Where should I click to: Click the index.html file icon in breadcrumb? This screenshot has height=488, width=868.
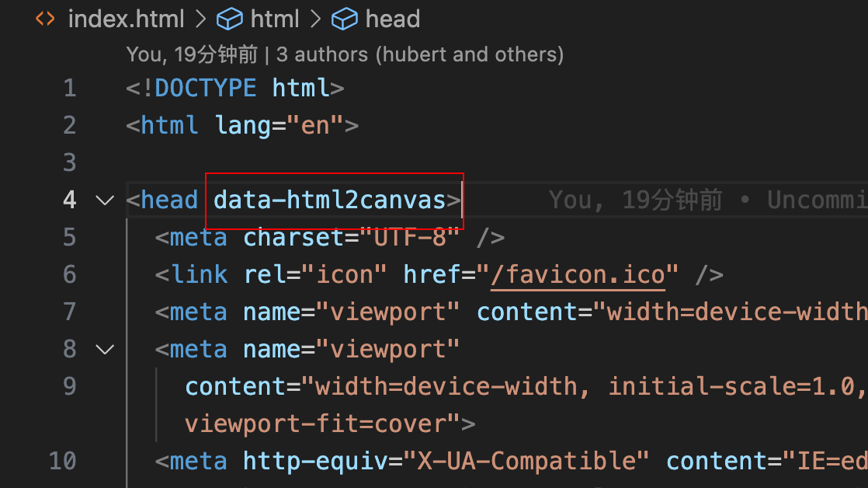(x=45, y=19)
